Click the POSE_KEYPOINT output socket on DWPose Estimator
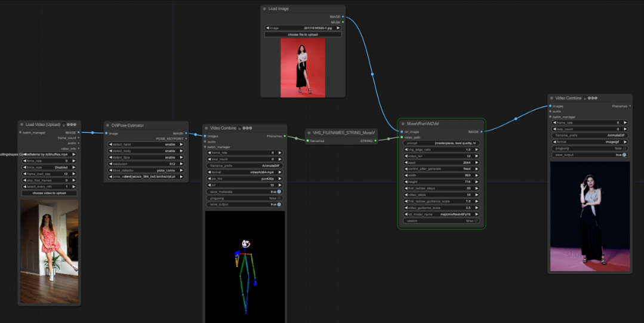This screenshot has width=644, height=323. [x=186, y=138]
